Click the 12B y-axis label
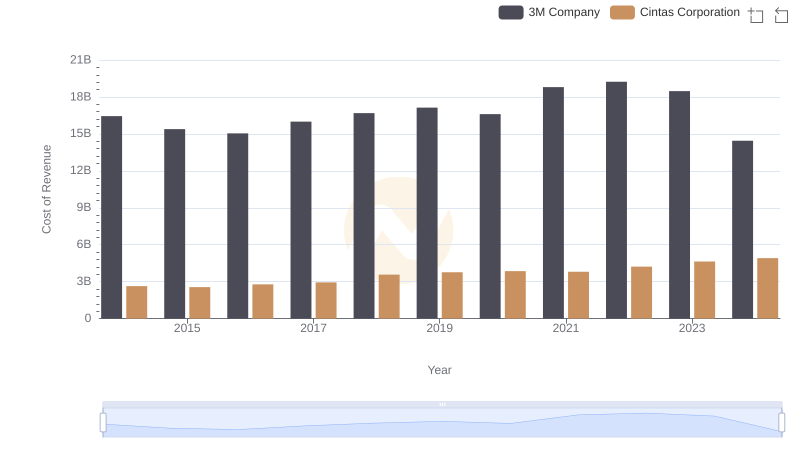The image size is (800, 461). coord(81,170)
